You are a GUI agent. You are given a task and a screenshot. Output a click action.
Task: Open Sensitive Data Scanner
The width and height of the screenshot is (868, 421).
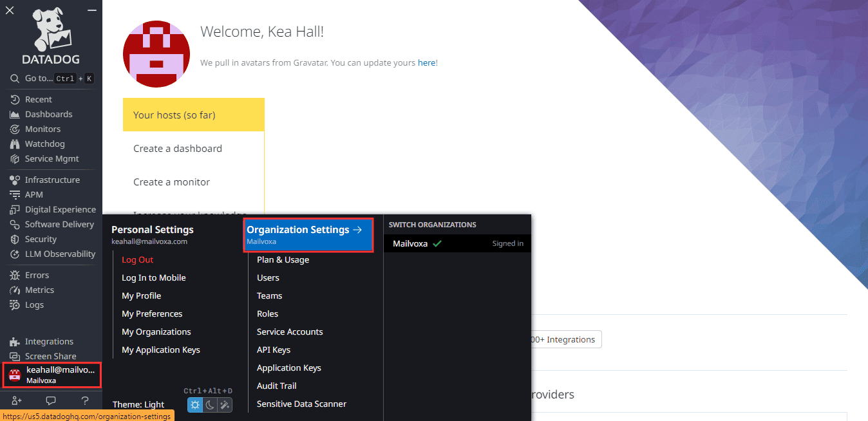coord(302,404)
